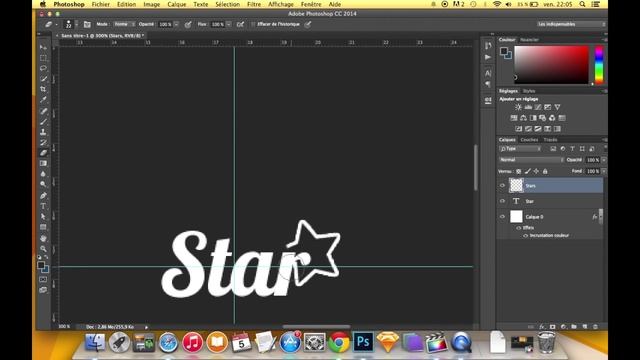The width and height of the screenshot is (640, 360).
Task: Select the Eraser tool in the toolbox
Action: 43,153
